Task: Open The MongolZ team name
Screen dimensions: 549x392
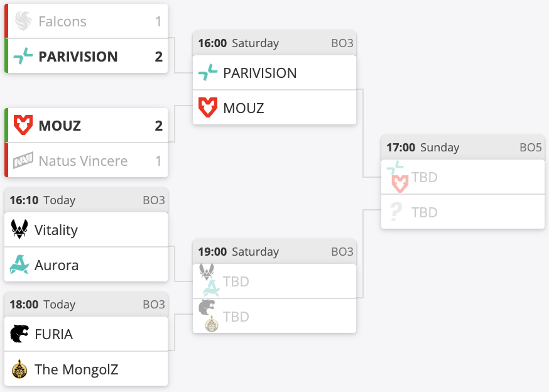Action: [x=76, y=369]
